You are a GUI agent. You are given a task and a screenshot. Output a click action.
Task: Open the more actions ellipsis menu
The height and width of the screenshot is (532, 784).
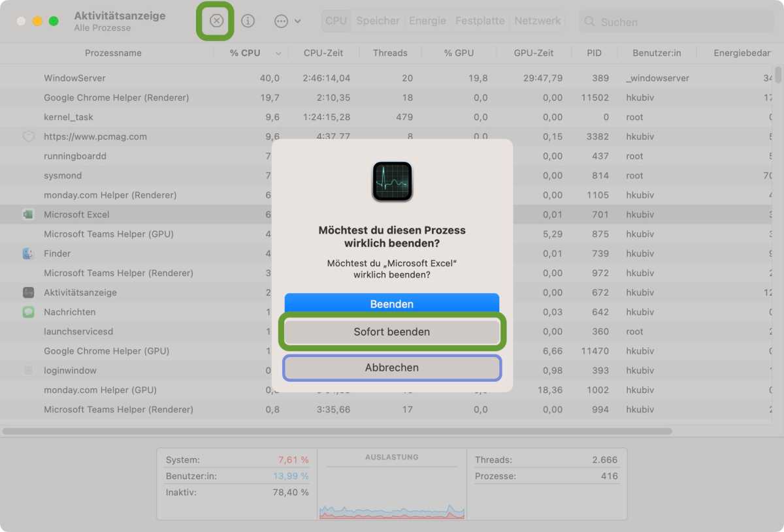point(287,21)
